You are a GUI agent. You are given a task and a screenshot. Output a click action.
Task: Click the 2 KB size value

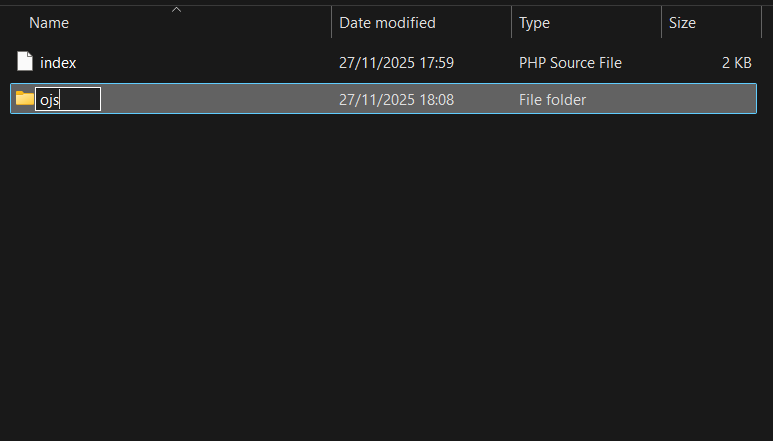coord(736,63)
